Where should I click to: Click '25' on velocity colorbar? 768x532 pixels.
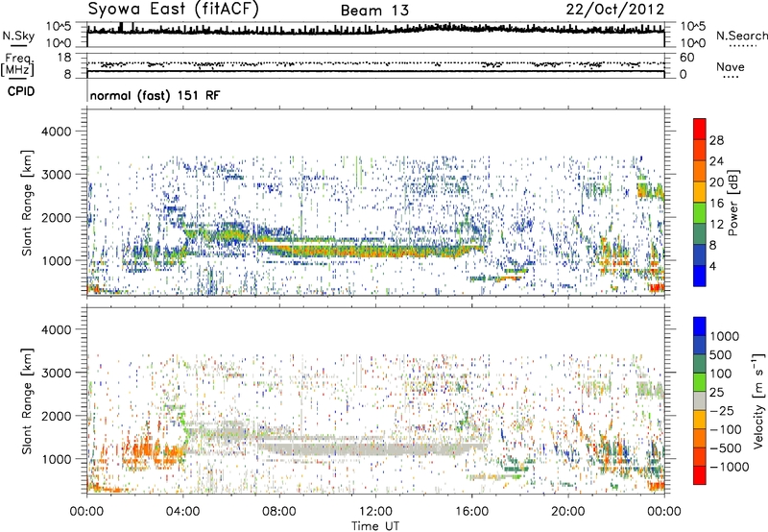(x=717, y=393)
